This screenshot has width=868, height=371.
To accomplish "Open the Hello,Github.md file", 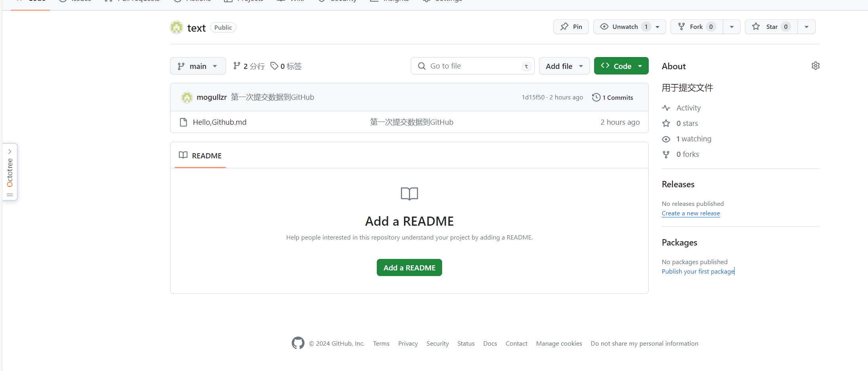I will [220, 122].
